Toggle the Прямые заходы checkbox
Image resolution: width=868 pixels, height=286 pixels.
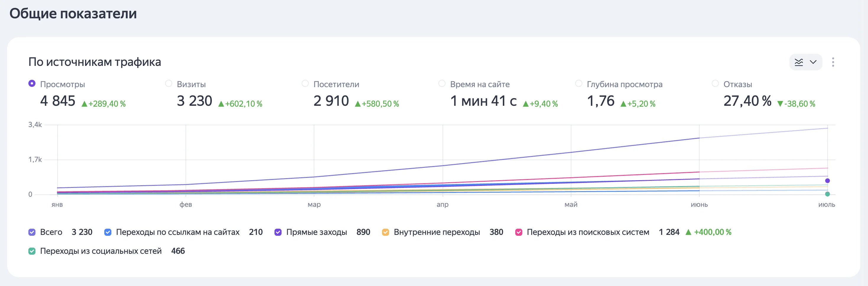tap(278, 232)
